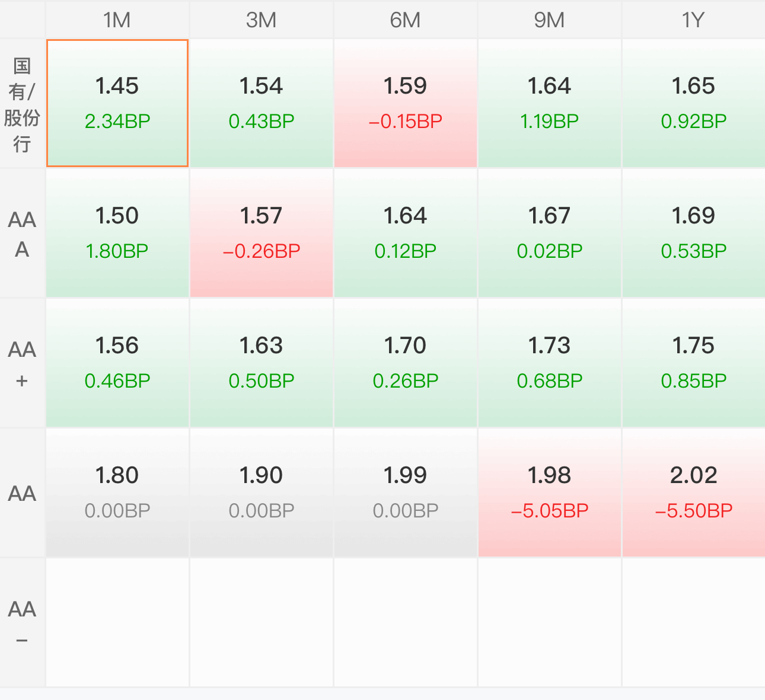Select the 1.67 cell showing 0.02BP
The width and height of the screenshot is (765, 700).
point(550,233)
